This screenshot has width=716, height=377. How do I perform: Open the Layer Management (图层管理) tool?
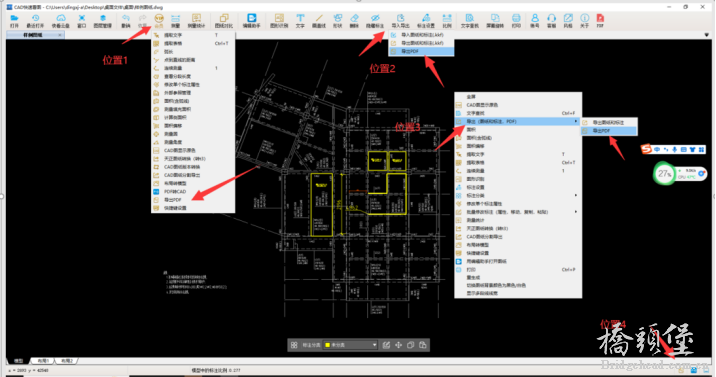102,21
